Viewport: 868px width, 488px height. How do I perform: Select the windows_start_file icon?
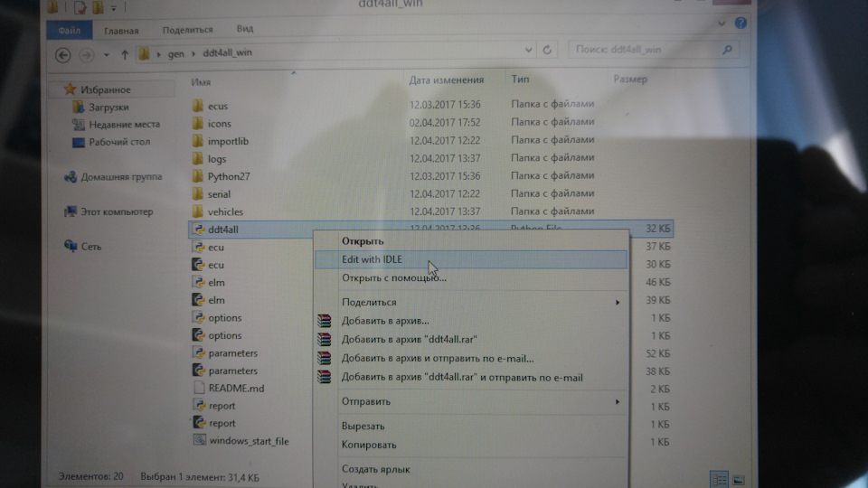200,440
